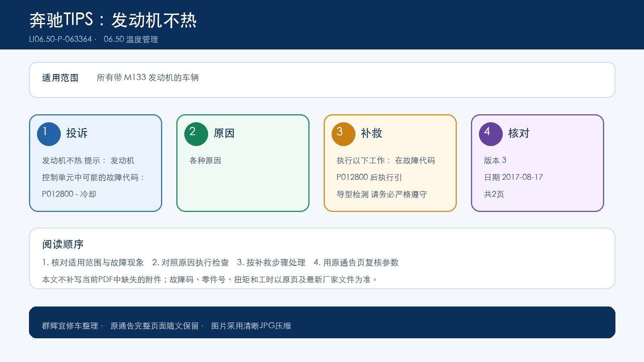Image resolution: width=644 pixels, height=362 pixels.
Task: Click the date 日期 2017-08-17
Action: 513,177
